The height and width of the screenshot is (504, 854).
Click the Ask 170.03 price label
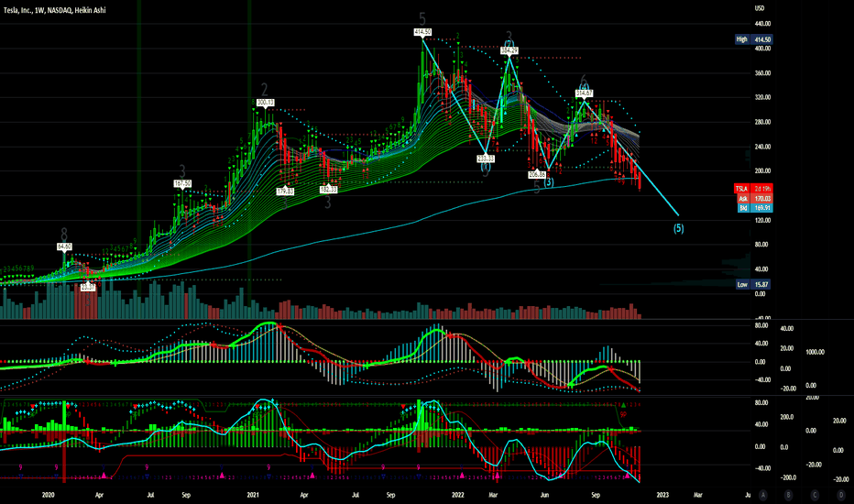pos(753,198)
